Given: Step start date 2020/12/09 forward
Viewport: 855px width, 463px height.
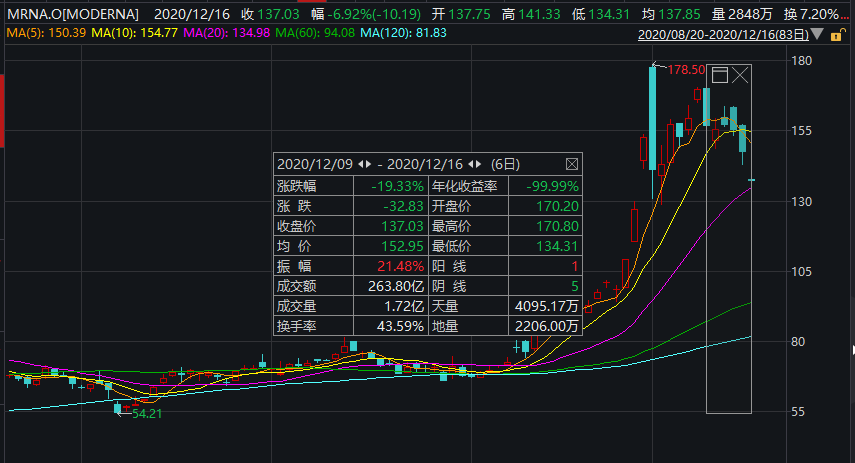Looking at the screenshot, I should (370, 164).
